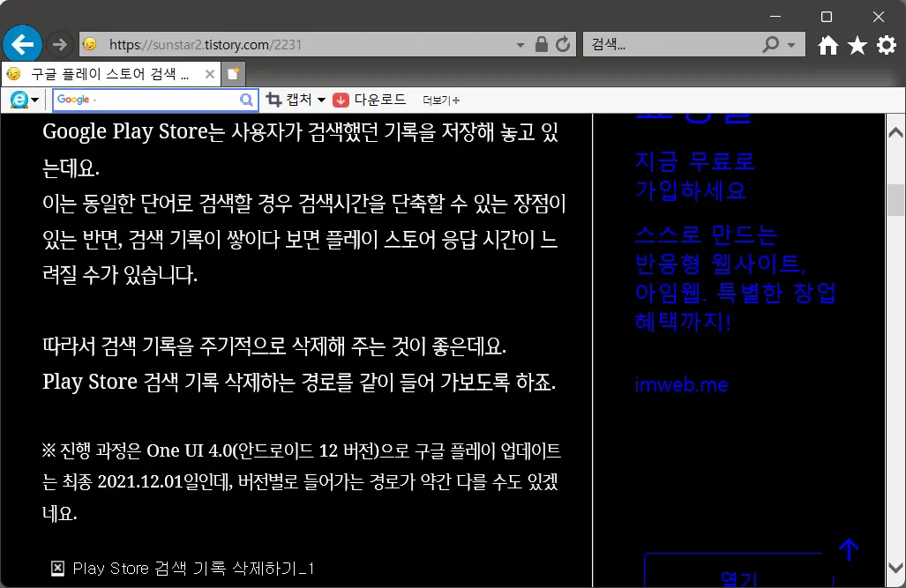Click the security lock icon in address bar
906x588 pixels.
pyautogui.click(x=543, y=44)
